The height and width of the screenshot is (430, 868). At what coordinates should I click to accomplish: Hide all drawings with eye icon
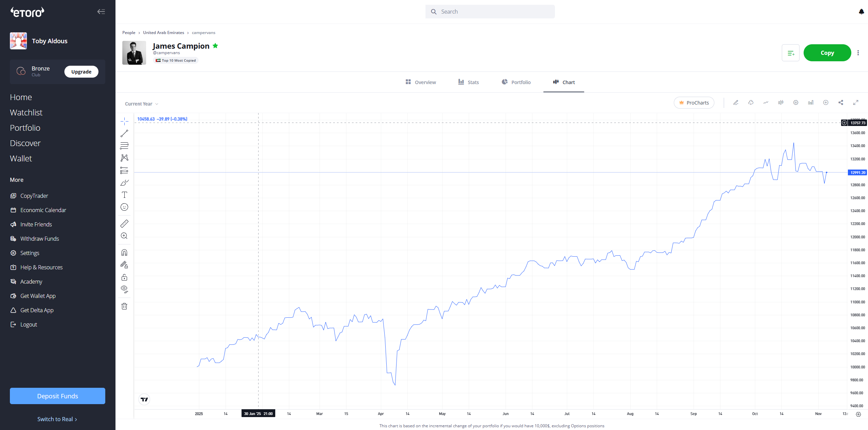[124, 289]
